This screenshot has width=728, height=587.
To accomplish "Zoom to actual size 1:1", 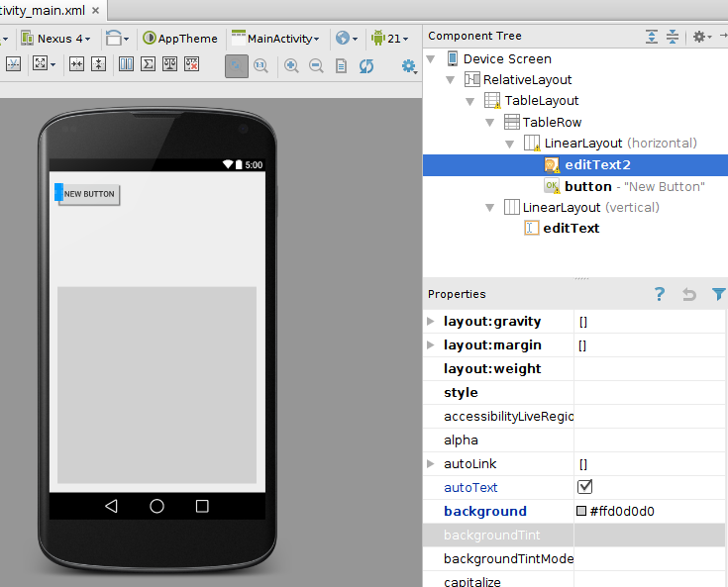I will coord(260,66).
